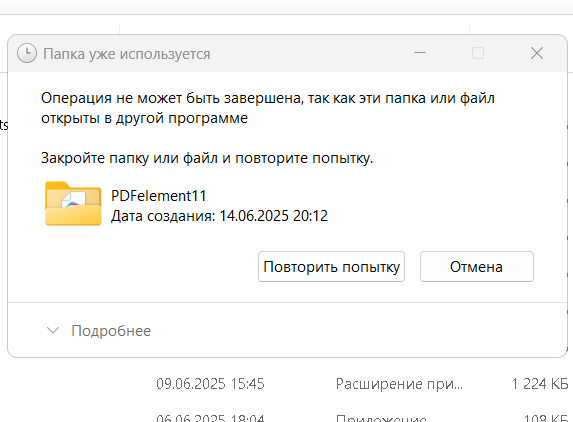Close the dialog with the X button
Screen dimensions: 573x422
pos(537,53)
